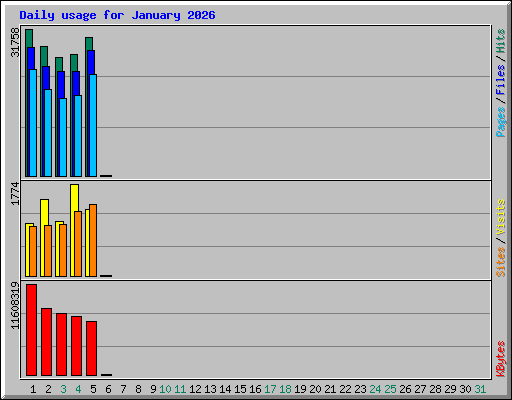Select the cyan Pages bar for day 4
Viewport: 512px width, 400px height.
coord(78,136)
